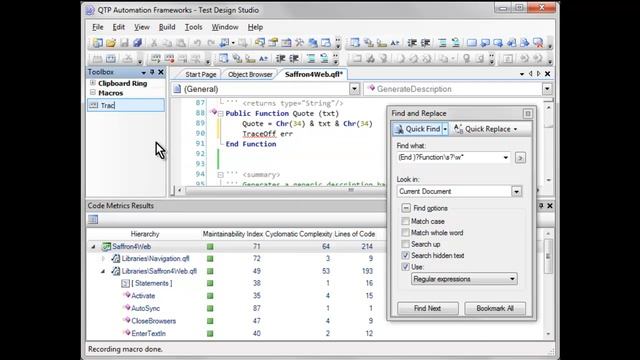Click the Cut scissors icon
This screenshot has width=640, height=360.
(154, 43)
